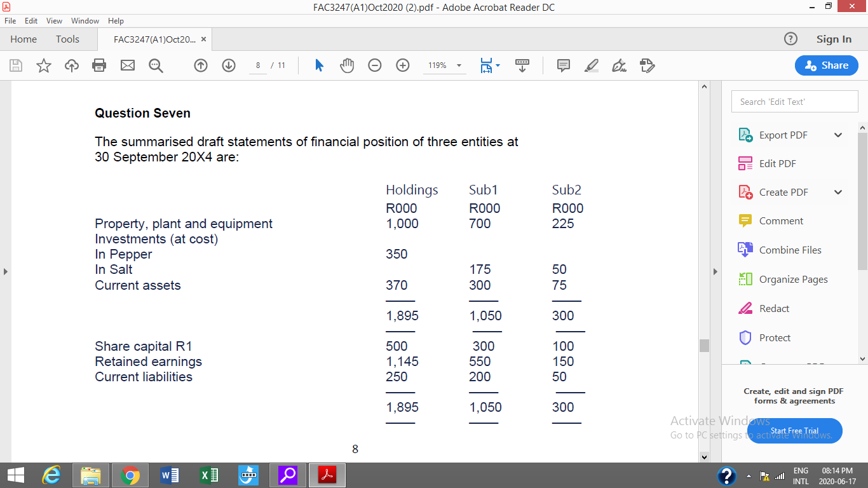Enable the Selection arrow tool
This screenshot has height=488, width=868.
coord(319,65)
